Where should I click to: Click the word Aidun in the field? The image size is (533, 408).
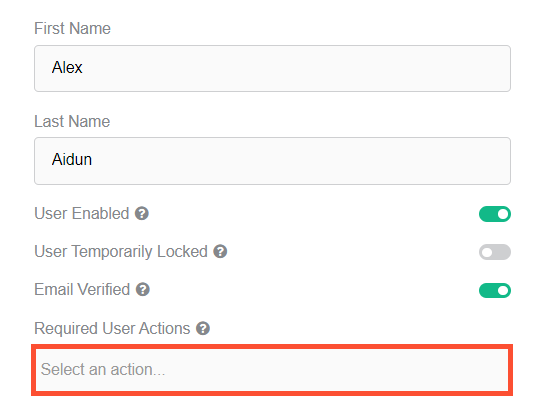coord(72,159)
